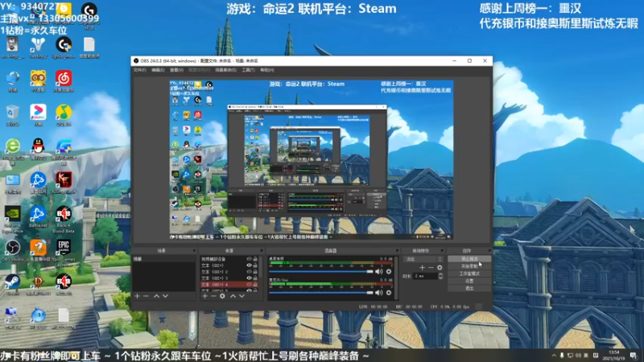
Task: Open Battle.net desktop shortcut
Action: [38, 217]
